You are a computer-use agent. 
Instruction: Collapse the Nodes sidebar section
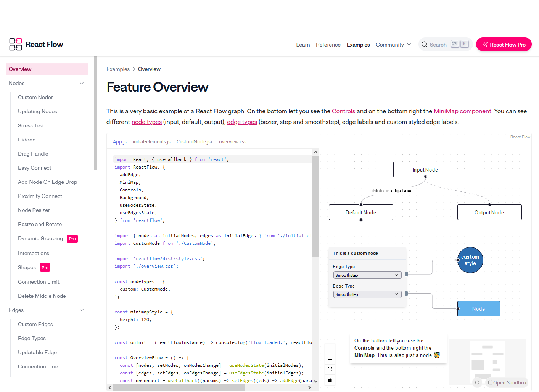tap(81, 83)
